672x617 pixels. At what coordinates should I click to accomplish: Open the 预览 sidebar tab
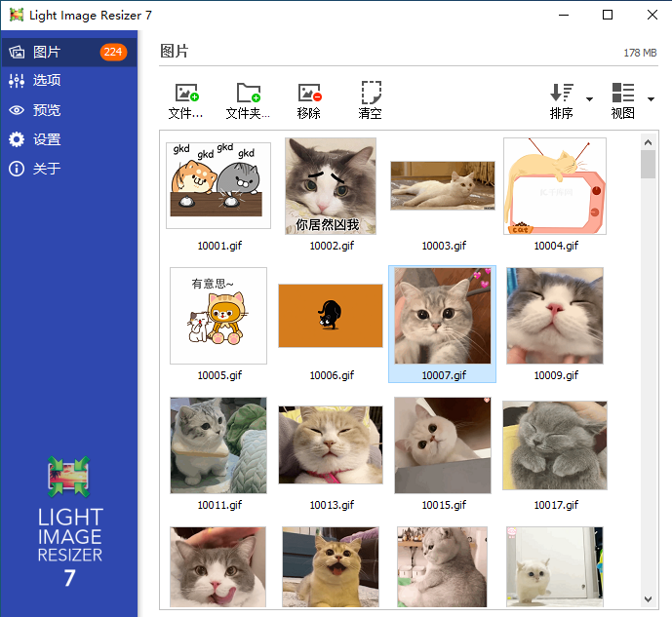click(69, 110)
